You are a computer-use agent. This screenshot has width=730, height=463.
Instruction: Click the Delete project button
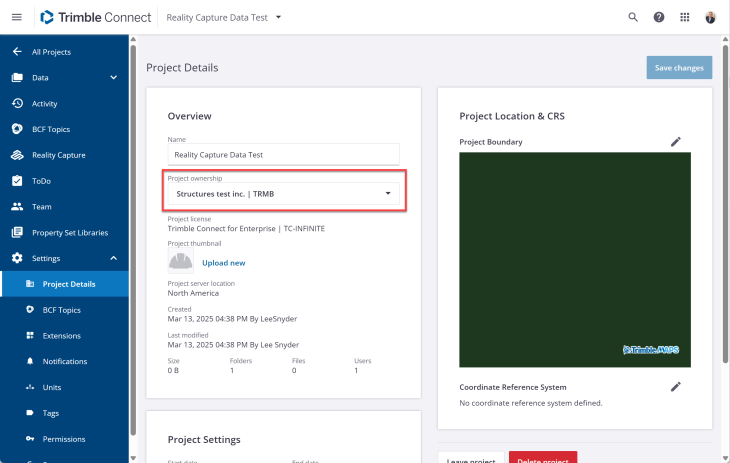(x=542, y=458)
